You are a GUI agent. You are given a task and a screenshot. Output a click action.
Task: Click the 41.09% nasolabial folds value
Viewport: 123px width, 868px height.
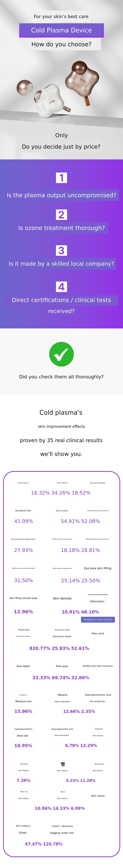pyautogui.click(x=24, y=521)
